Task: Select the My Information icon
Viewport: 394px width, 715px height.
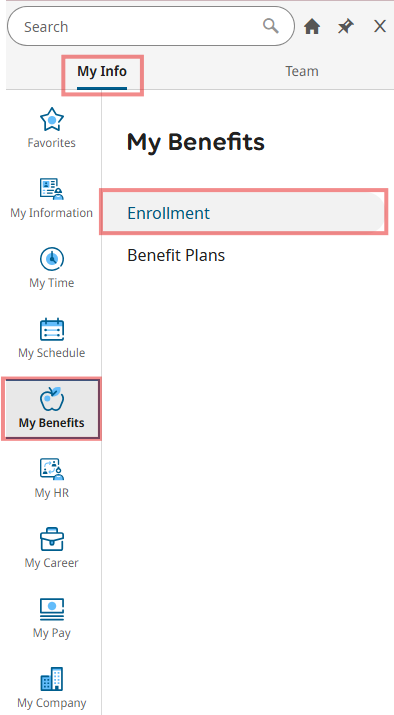Action: [x=52, y=189]
